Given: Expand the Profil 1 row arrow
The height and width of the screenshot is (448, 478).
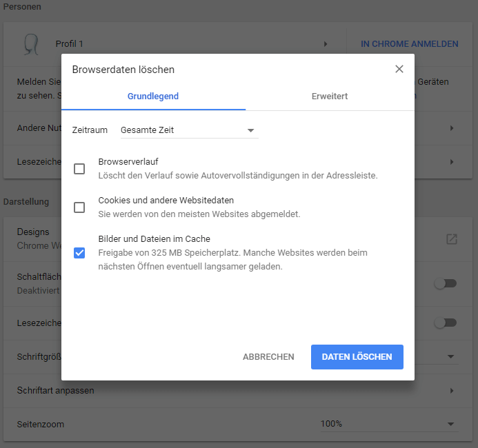Looking at the screenshot, I should 326,44.
